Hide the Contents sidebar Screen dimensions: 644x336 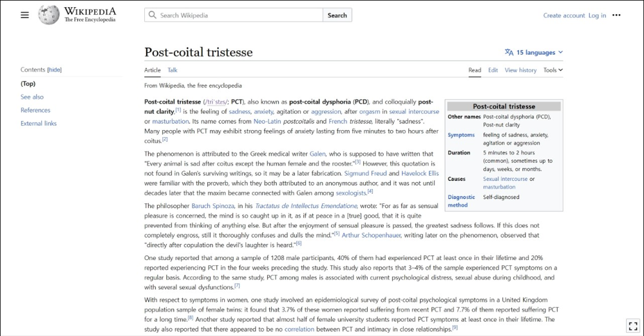[54, 70]
